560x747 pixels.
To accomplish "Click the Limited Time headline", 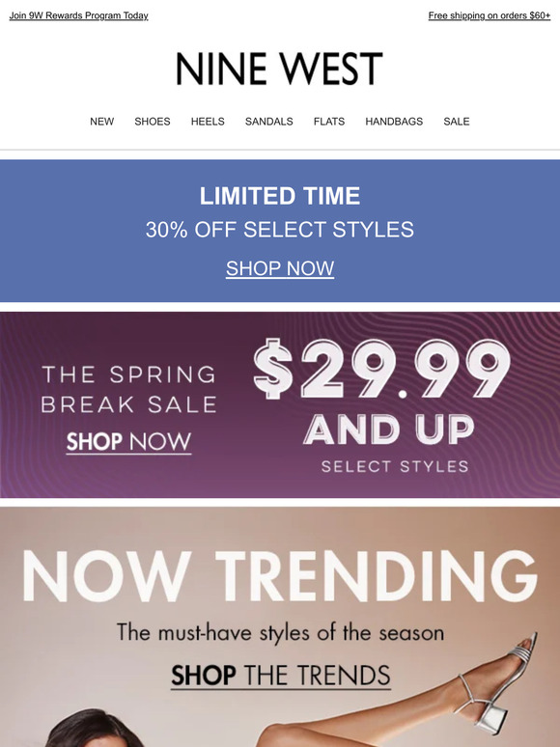I will [280, 196].
